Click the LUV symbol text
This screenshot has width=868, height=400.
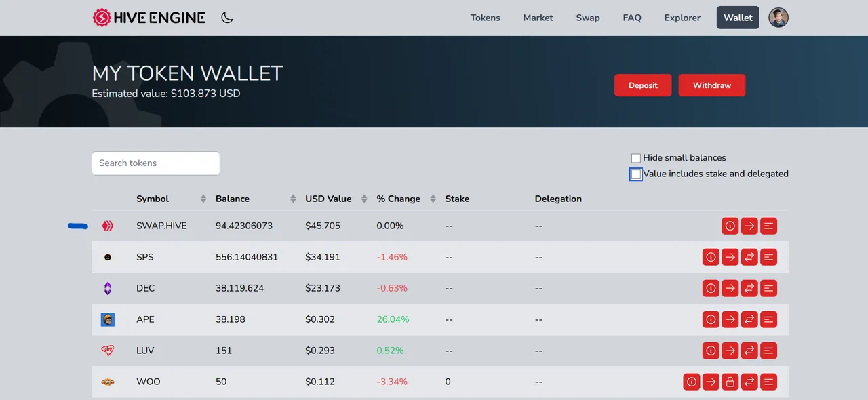pos(145,351)
